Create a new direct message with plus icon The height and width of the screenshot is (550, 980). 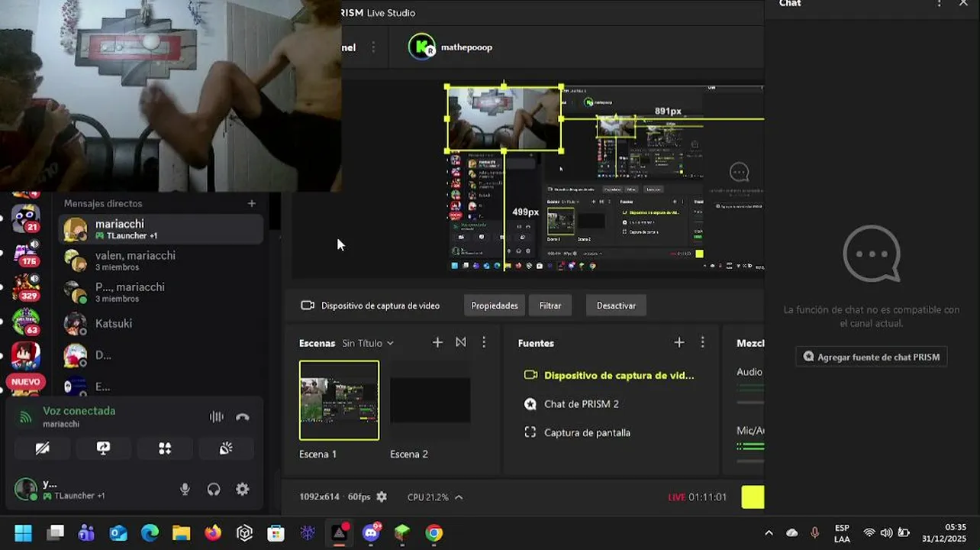click(252, 203)
